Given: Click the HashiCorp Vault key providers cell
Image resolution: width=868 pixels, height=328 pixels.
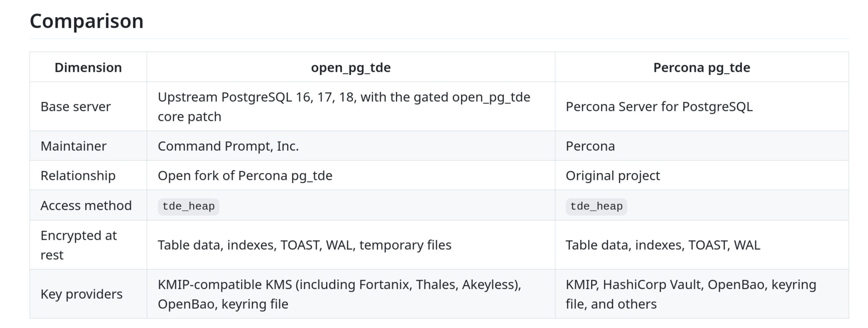Looking at the screenshot, I should pos(691,294).
